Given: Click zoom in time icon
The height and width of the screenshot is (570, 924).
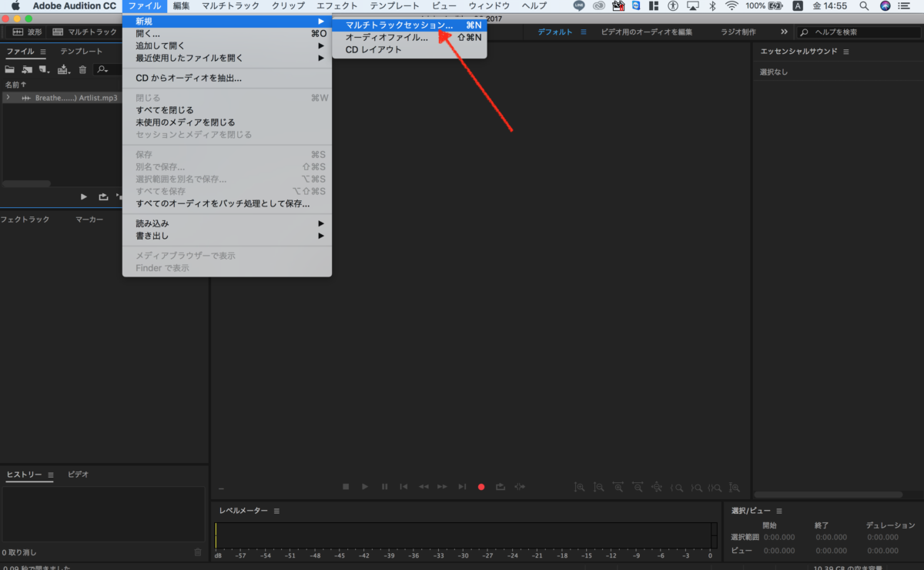Looking at the screenshot, I should click(618, 487).
